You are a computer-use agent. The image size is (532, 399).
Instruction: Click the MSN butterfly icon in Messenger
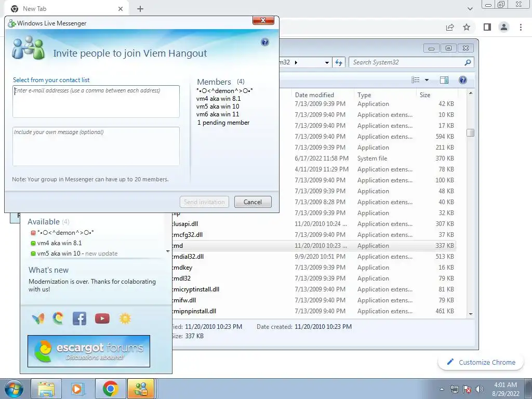coord(38,318)
